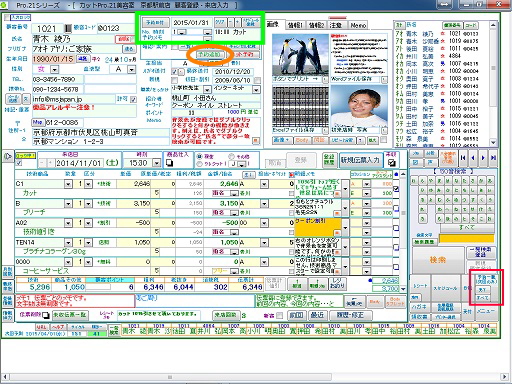The width and height of the screenshot is (512, 384).
Task: Click small button beside Wordファイル保存 caption
Action: (384, 80)
